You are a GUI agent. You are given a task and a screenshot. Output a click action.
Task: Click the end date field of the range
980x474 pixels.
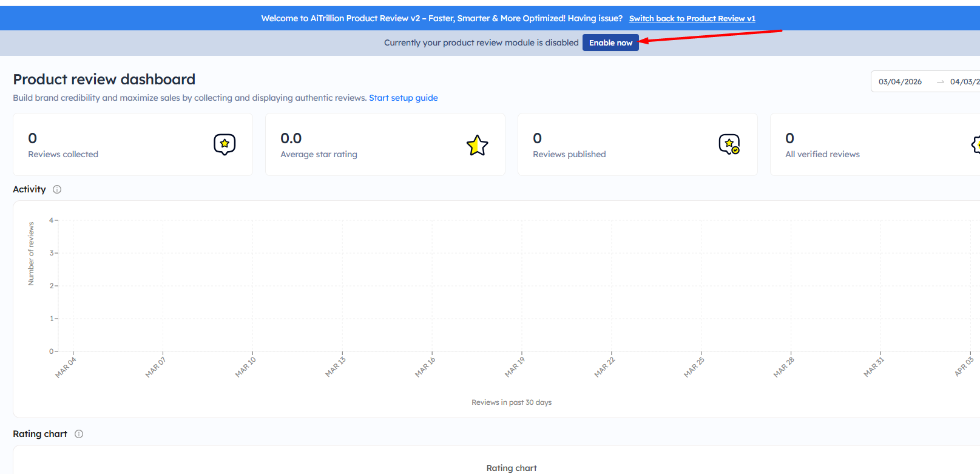point(964,82)
